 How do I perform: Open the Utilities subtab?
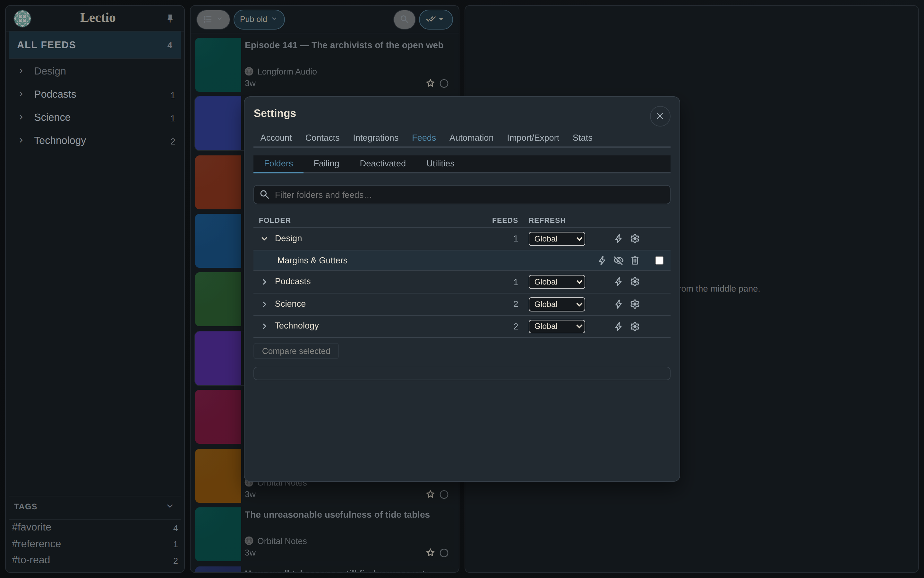coord(440,164)
